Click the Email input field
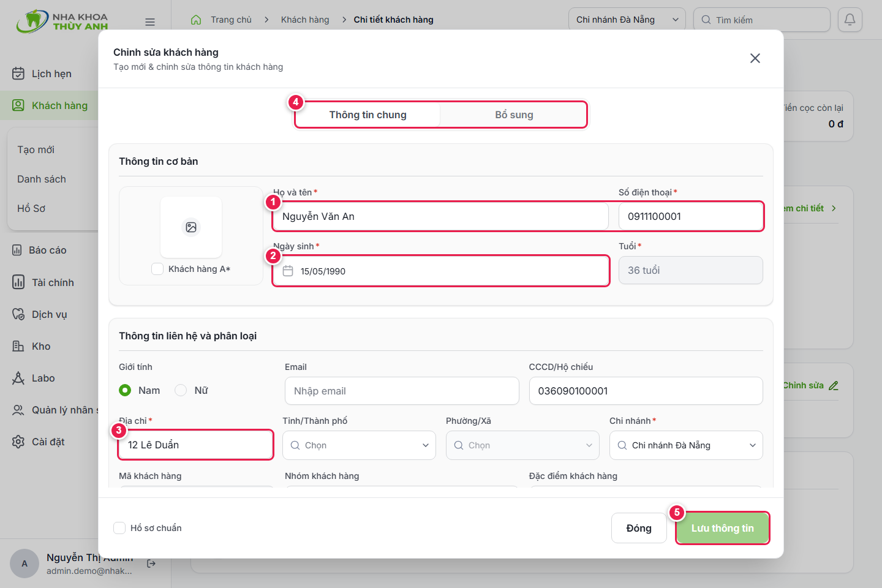The width and height of the screenshot is (882, 588). (x=402, y=391)
